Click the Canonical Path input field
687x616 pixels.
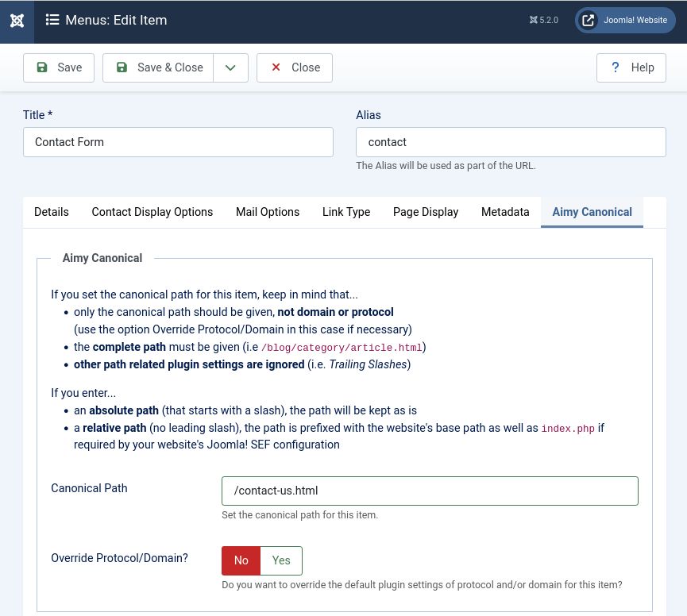430,491
